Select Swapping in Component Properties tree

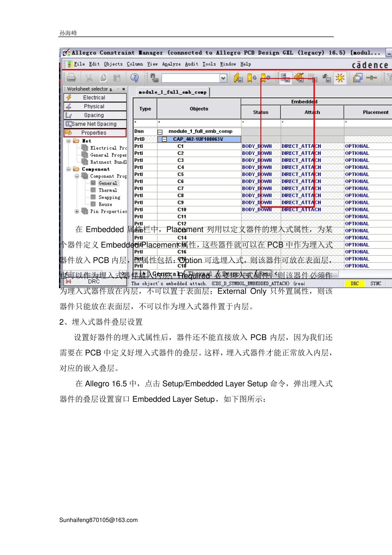109,197
